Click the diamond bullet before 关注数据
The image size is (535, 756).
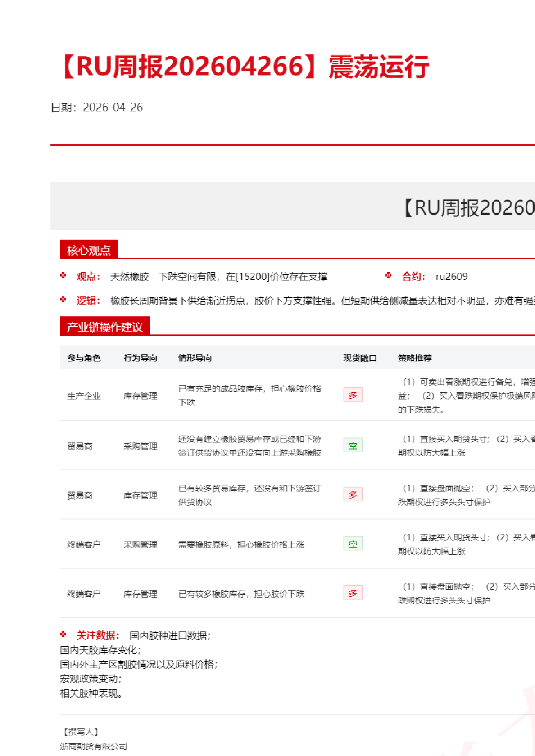pos(63,634)
